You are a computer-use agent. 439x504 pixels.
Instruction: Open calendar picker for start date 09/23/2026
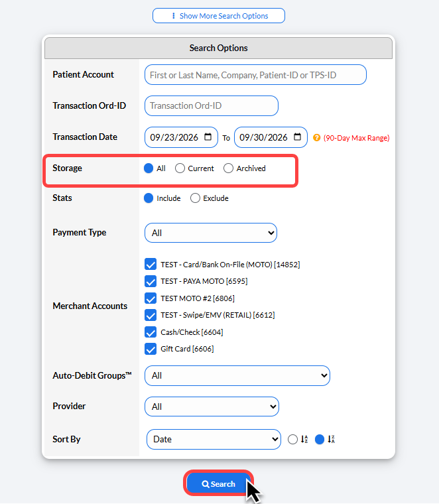point(208,137)
